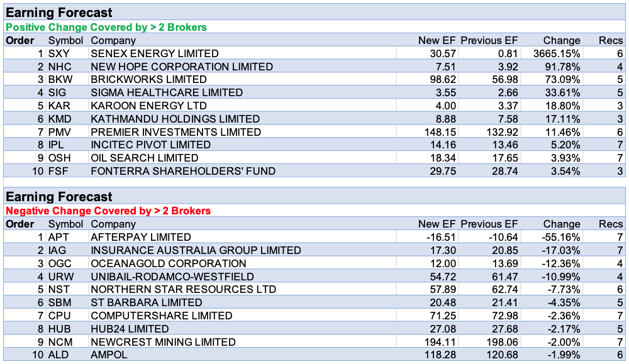Select the PMV symbol cell
Screen dimensions: 629x364
point(60,132)
